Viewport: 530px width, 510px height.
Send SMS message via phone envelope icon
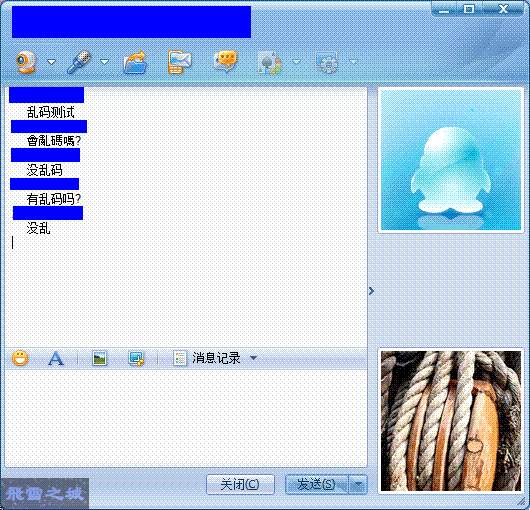tap(179, 62)
